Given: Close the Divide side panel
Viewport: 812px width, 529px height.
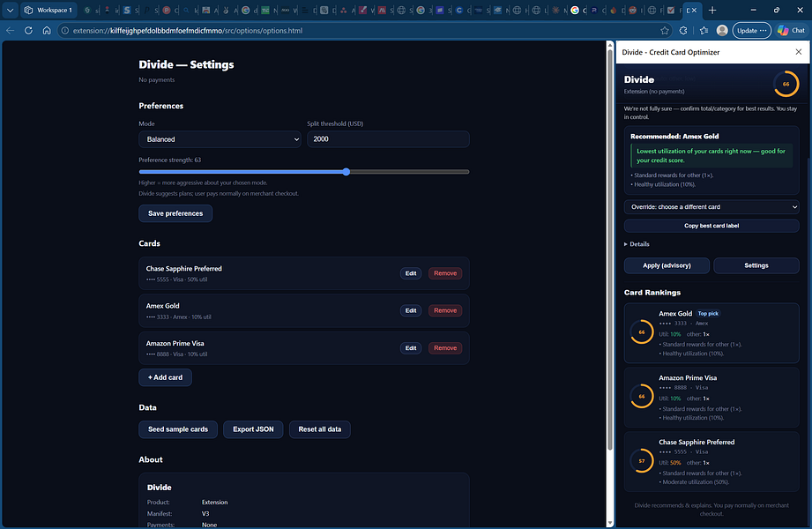Looking at the screenshot, I should (x=798, y=52).
